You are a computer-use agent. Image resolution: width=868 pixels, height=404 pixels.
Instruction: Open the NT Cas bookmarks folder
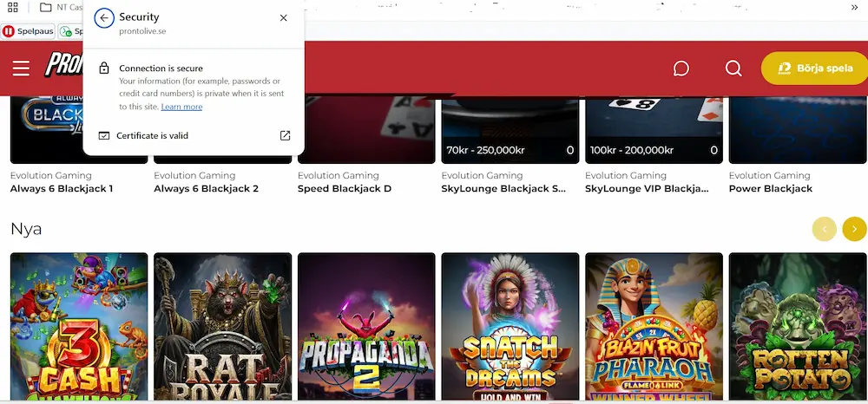click(x=61, y=7)
